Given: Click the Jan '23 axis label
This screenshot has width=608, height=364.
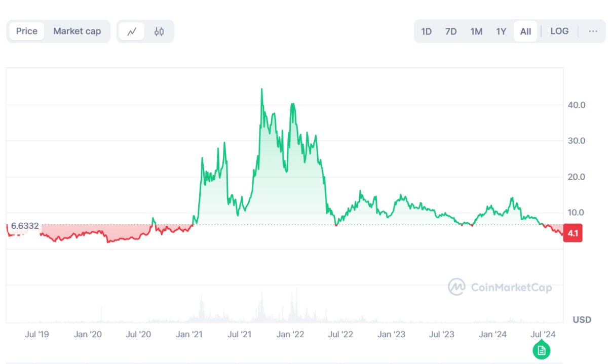Looking at the screenshot, I should [392, 335].
